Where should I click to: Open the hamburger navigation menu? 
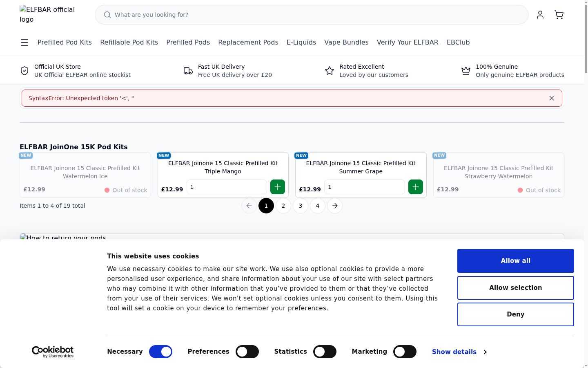tap(24, 43)
